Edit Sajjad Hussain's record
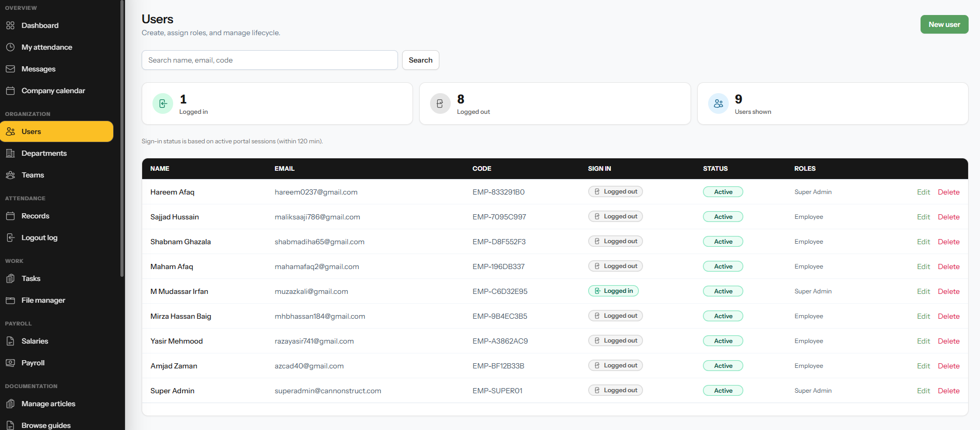Image resolution: width=980 pixels, height=430 pixels. coord(923,217)
